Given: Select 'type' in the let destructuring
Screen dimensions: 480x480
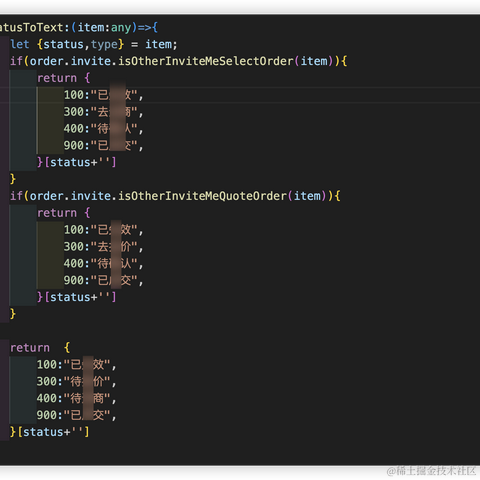Looking at the screenshot, I should [104, 45].
